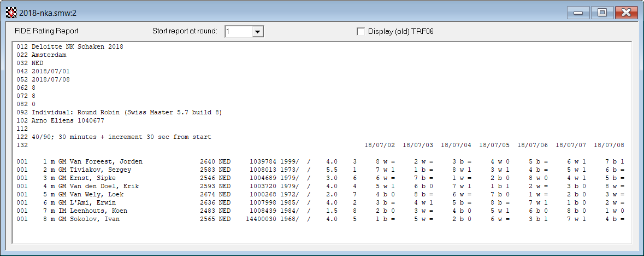Image resolution: width=644 pixels, height=256 pixels.
Task: Click FIDE ID 14400030
Action: pos(261,219)
